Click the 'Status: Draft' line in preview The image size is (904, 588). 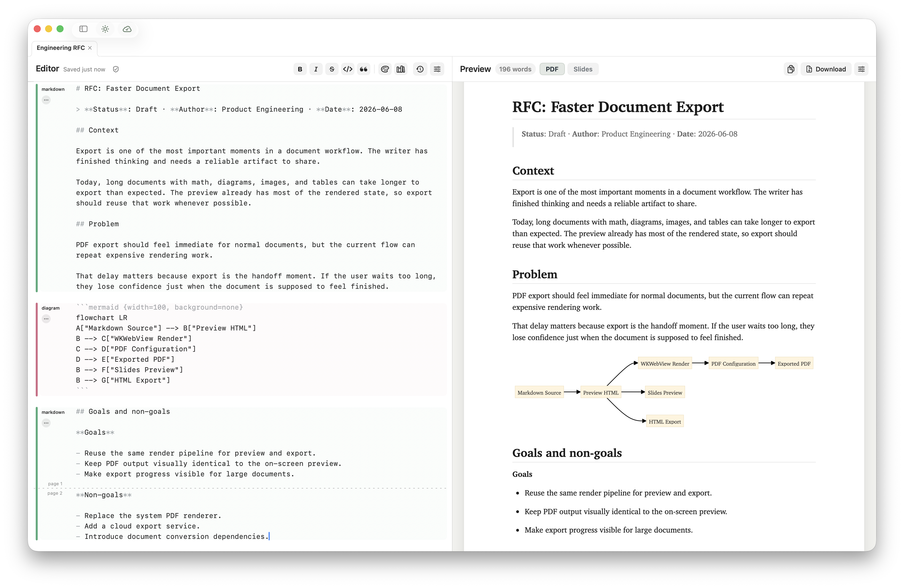[629, 134]
